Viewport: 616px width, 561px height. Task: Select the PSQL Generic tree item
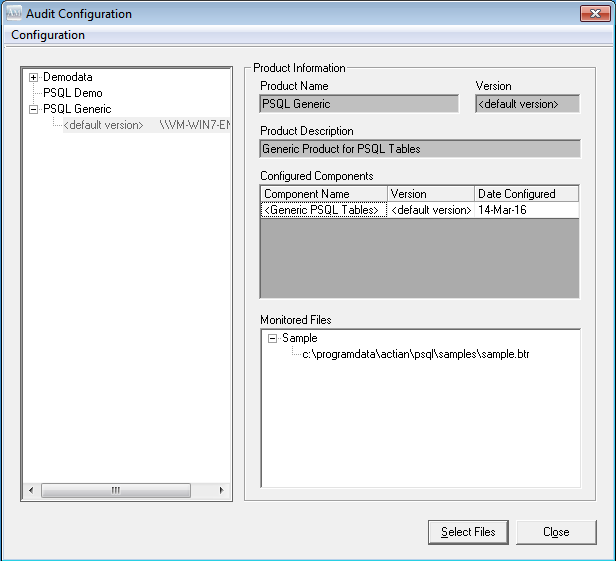tap(77, 109)
